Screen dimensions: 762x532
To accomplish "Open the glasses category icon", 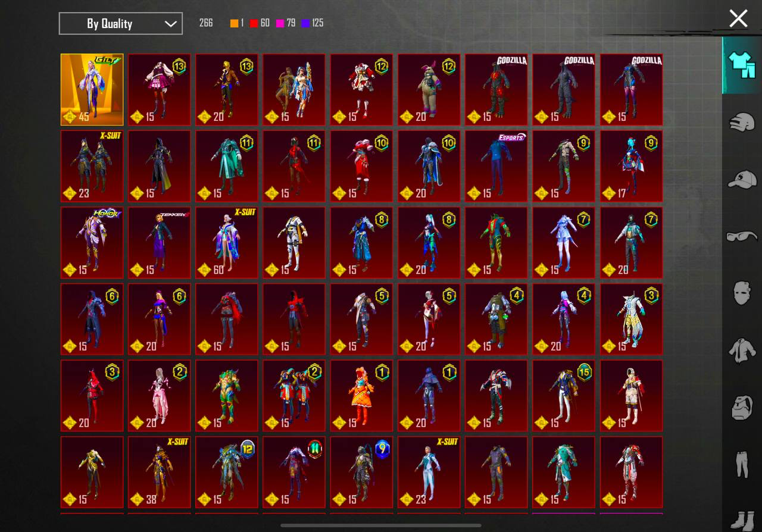I will click(x=741, y=236).
